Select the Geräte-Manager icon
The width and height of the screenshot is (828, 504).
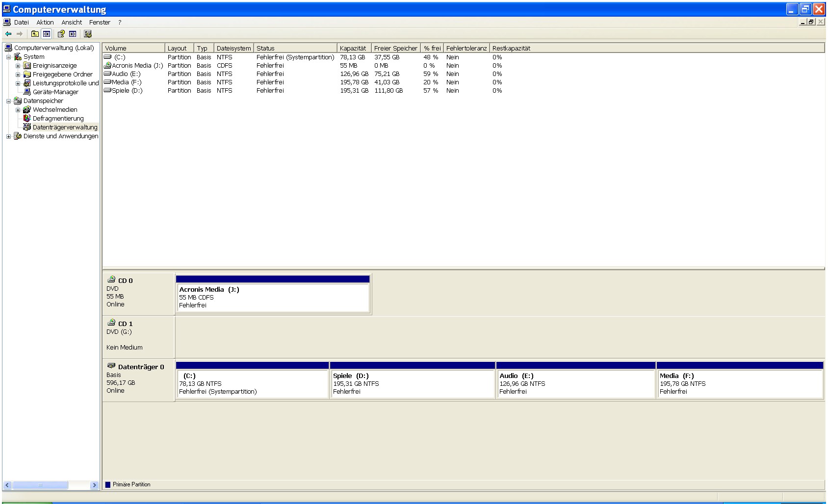click(27, 92)
